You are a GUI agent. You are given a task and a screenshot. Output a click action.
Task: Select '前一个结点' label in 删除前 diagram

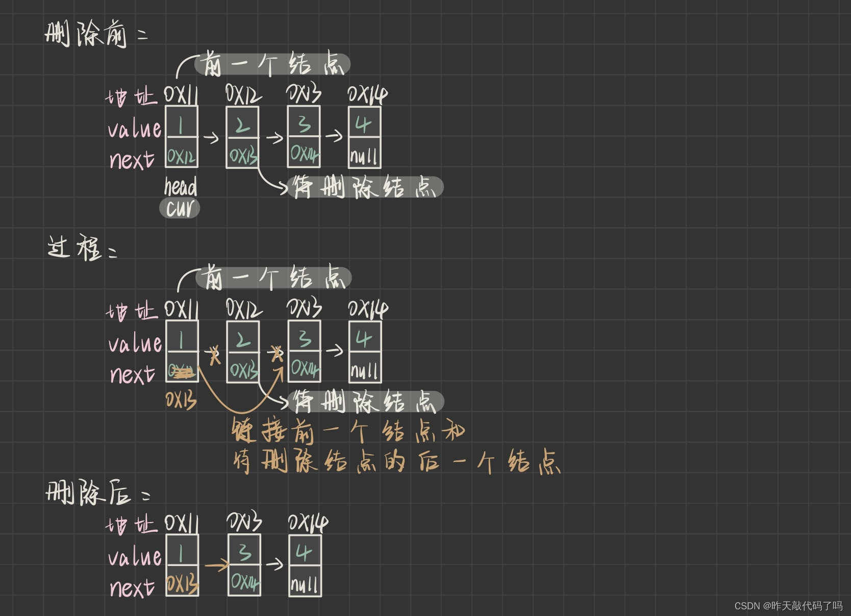pos(272,65)
